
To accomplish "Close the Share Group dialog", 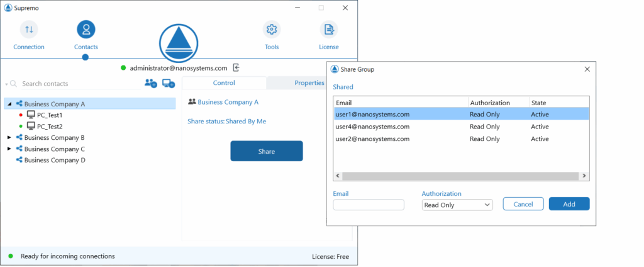I will pyautogui.click(x=587, y=69).
